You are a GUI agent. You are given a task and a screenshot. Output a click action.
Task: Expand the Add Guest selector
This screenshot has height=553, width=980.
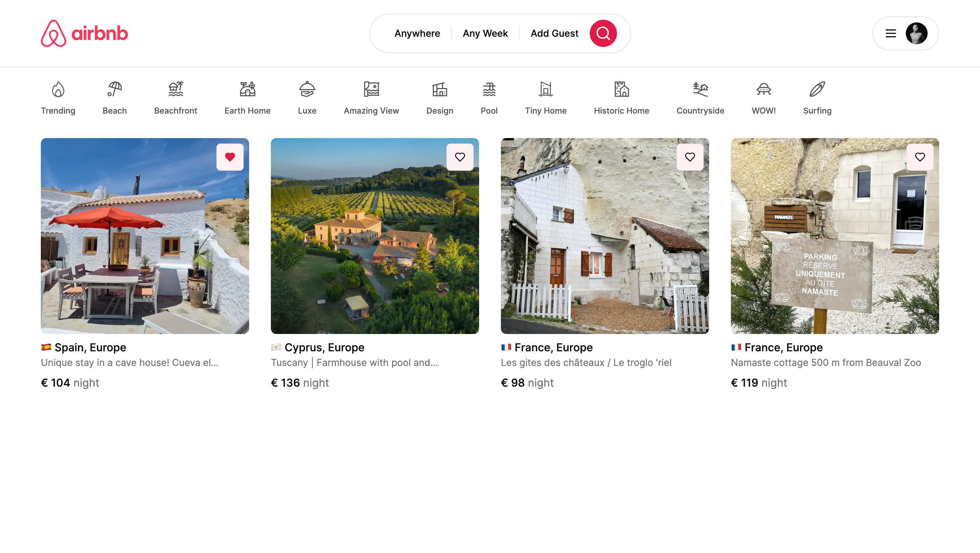click(x=554, y=33)
